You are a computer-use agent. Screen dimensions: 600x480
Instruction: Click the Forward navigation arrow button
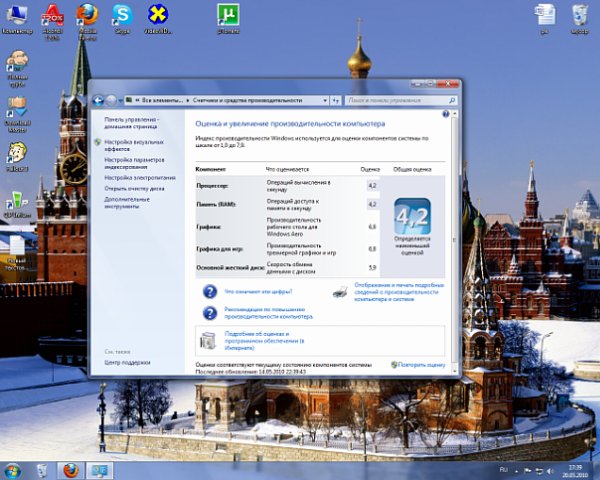pyautogui.click(x=111, y=101)
